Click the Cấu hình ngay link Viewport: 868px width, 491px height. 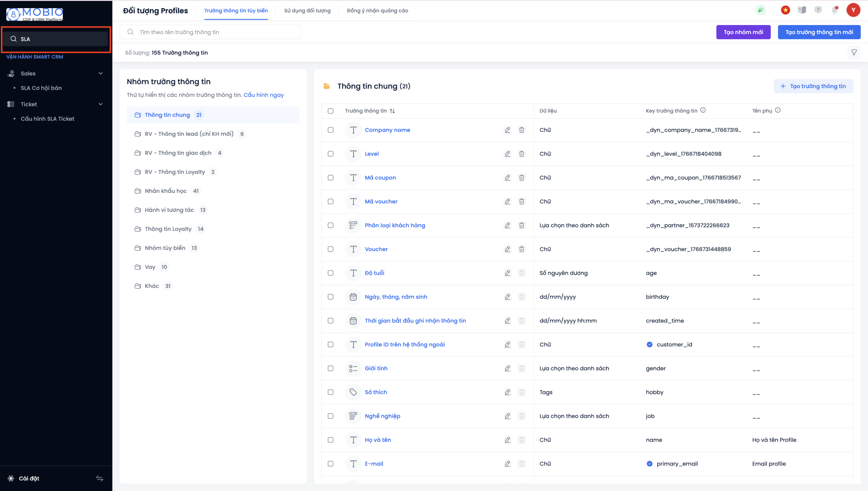tap(263, 95)
